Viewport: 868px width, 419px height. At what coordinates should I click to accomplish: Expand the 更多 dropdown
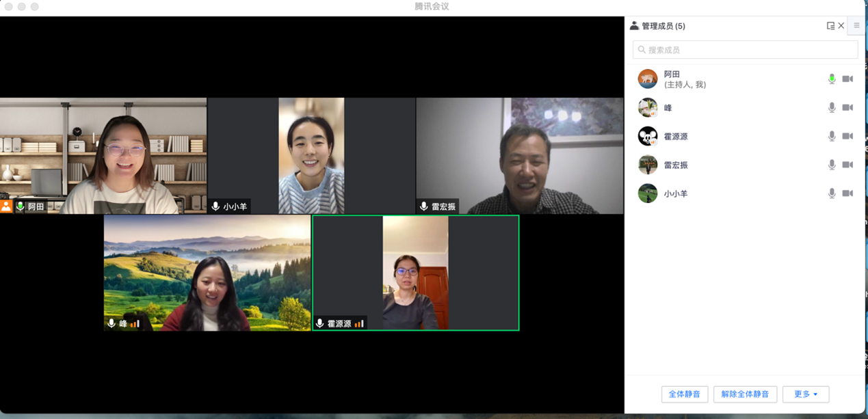tap(806, 394)
